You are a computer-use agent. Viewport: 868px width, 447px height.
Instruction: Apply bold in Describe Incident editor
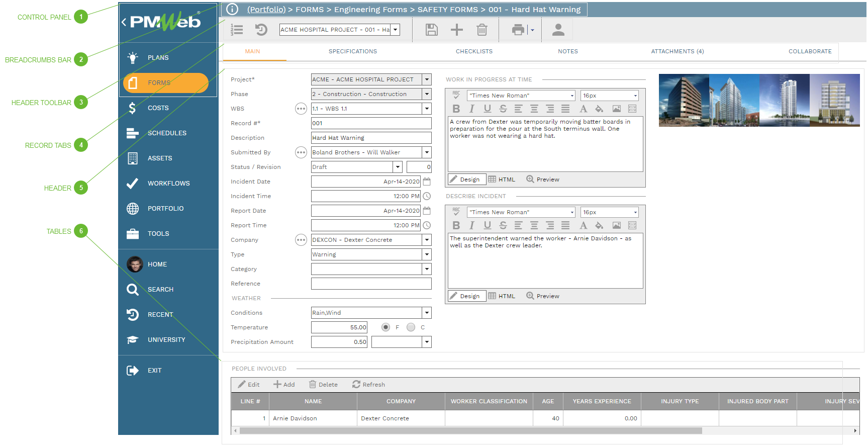pos(456,225)
